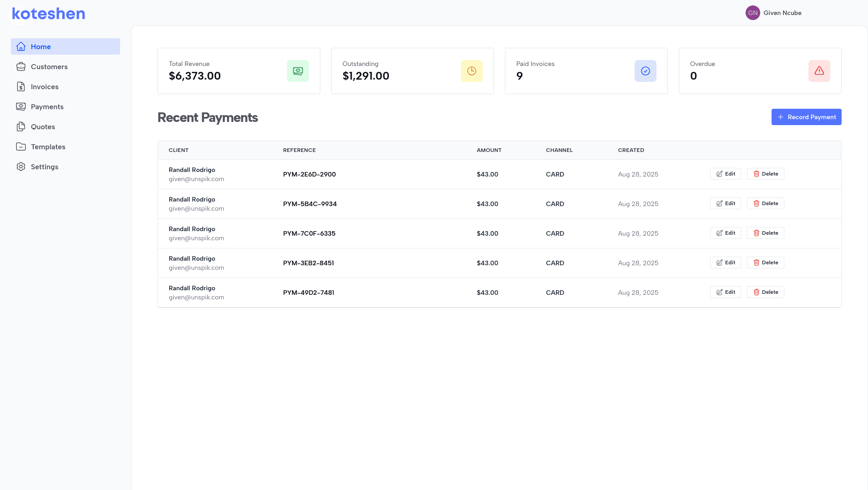
Task: Open the Customers page
Action: tap(49, 66)
